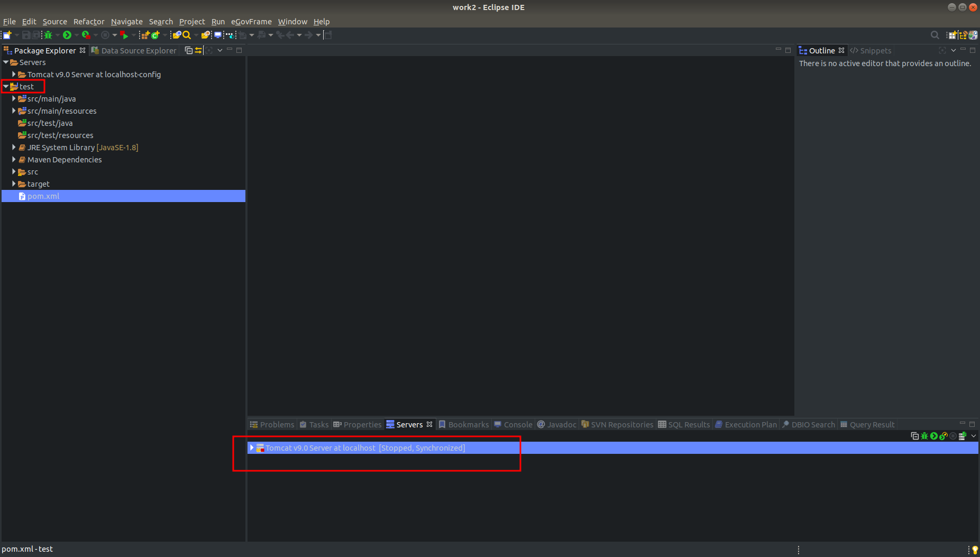Open the Window menu

point(292,22)
